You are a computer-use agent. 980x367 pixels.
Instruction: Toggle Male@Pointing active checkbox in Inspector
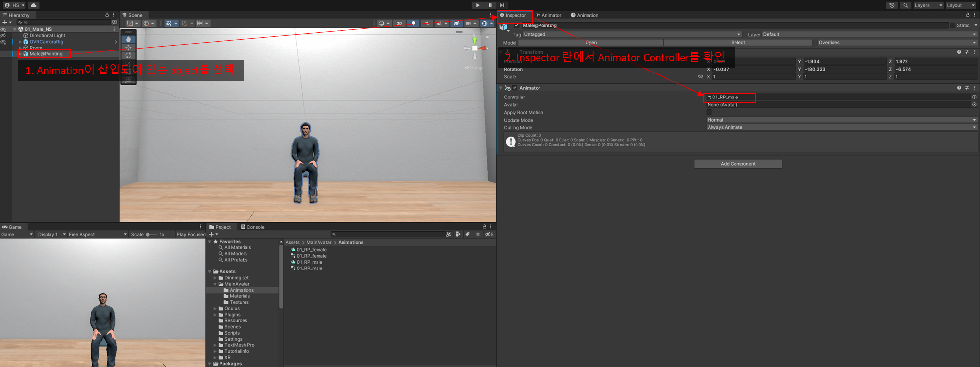tap(516, 25)
